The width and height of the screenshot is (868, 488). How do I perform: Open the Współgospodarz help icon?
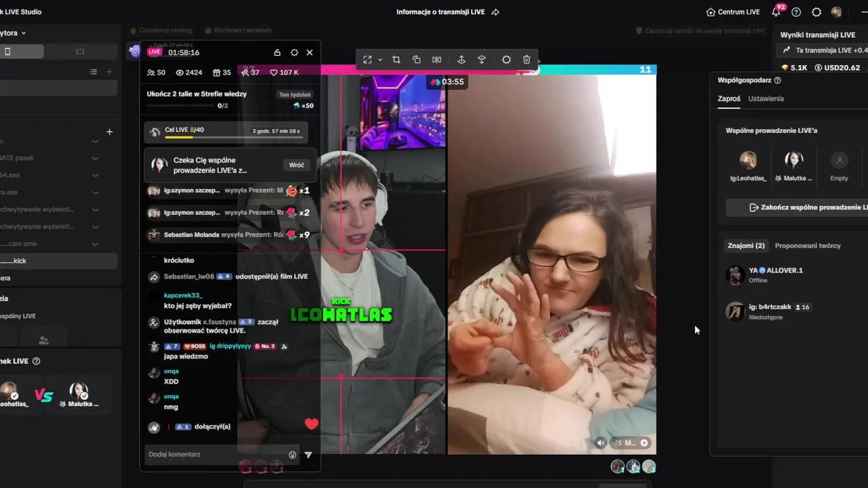point(777,80)
